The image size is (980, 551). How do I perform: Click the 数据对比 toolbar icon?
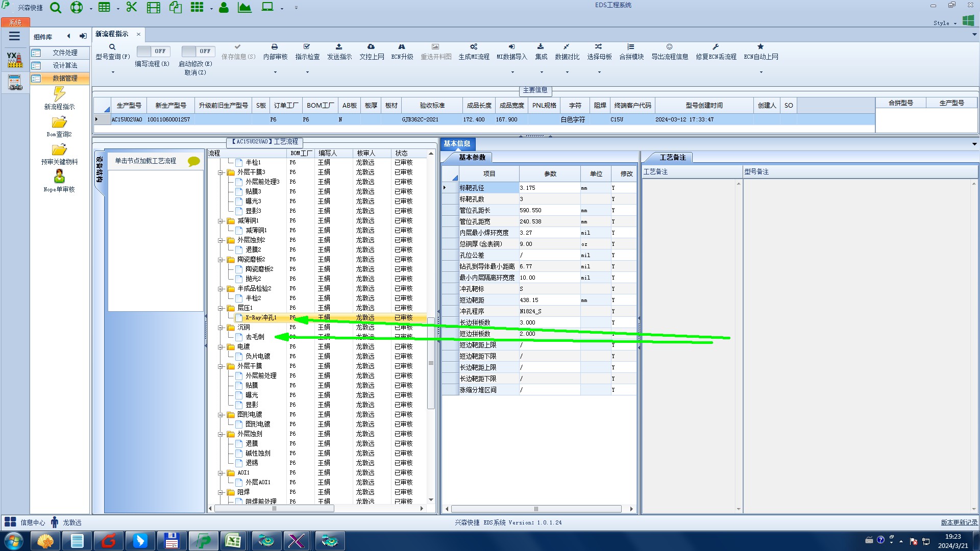click(x=567, y=47)
